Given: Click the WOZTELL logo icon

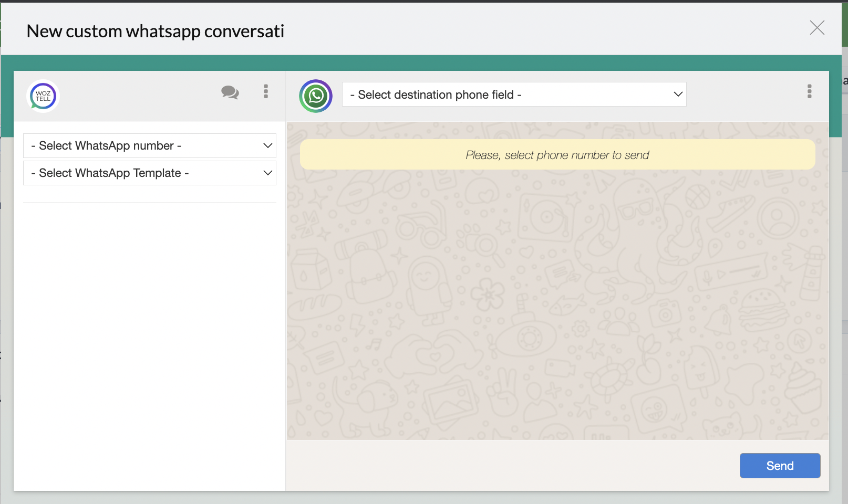Looking at the screenshot, I should [x=43, y=96].
